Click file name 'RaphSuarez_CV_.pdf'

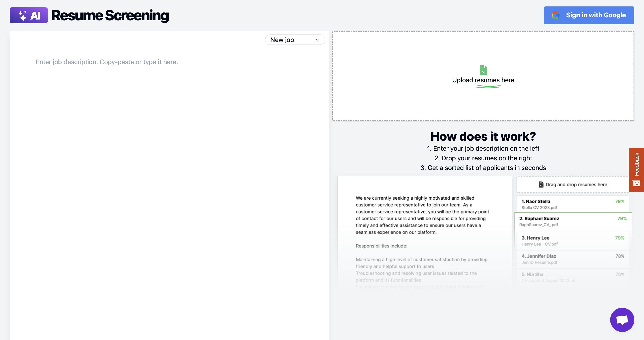539,225
